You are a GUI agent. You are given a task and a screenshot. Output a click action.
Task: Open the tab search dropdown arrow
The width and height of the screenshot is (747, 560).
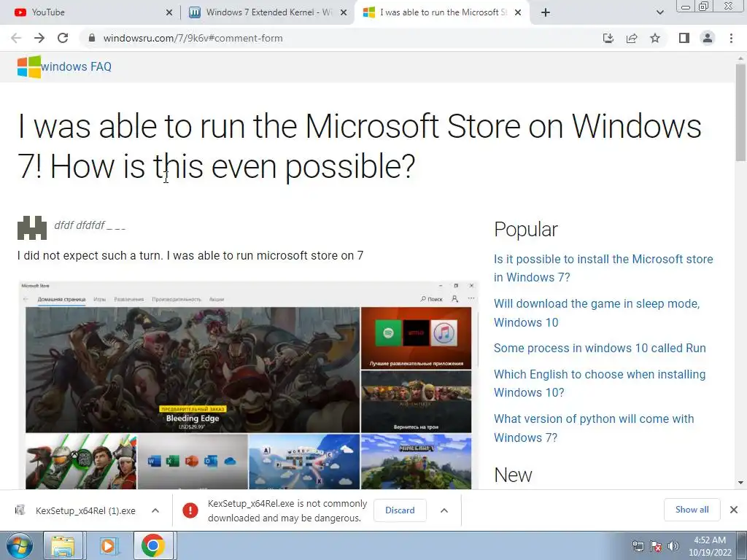659,12
